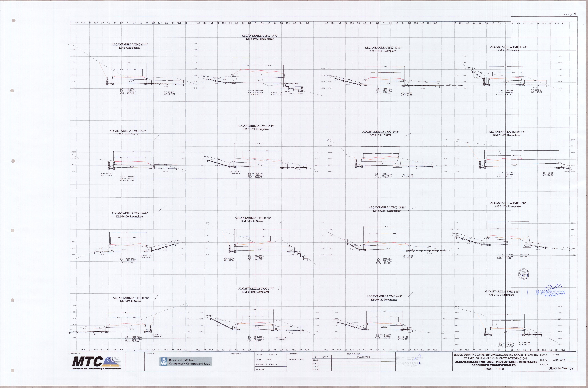The image size is (588, 388).
Task: Click 'Ministerio de Transportes y Comunicaciones' caption
Action: click(x=97, y=369)
